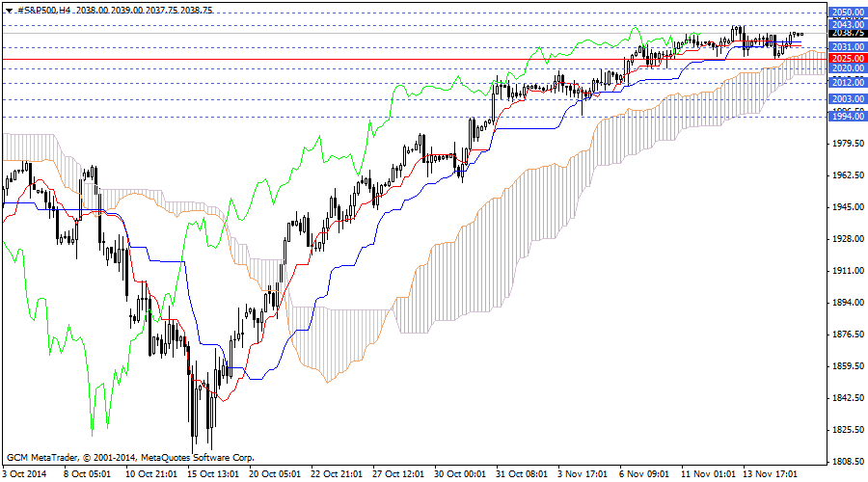This screenshot has height=482, width=868.
Task: Click the 30 Oct 00:01 time label
Action: (459, 474)
